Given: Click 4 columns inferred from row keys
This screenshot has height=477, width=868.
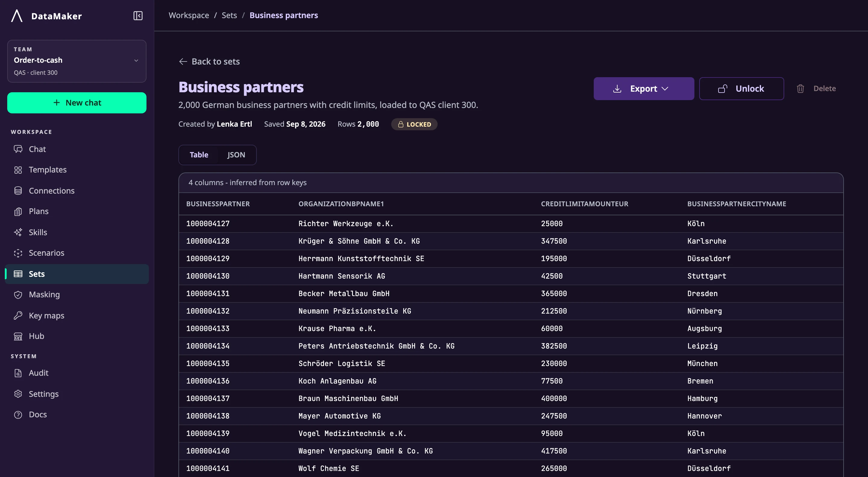Looking at the screenshot, I should [x=248, y=182].
